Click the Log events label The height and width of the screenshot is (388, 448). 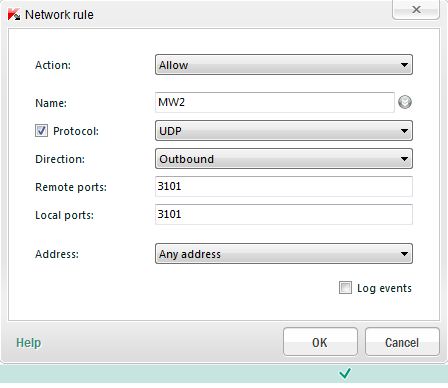[384, 288]
